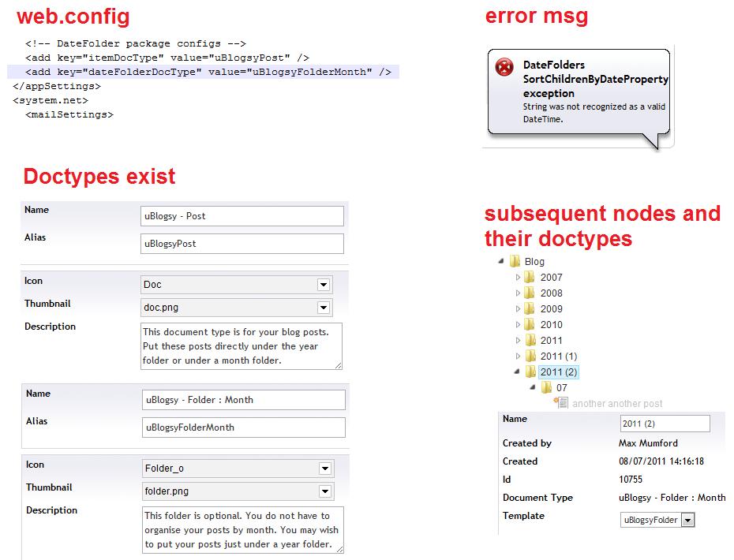Viewport: 734px width, 560px height.
Task: Click the 2007 folder icon
Action: click(530, 277)
